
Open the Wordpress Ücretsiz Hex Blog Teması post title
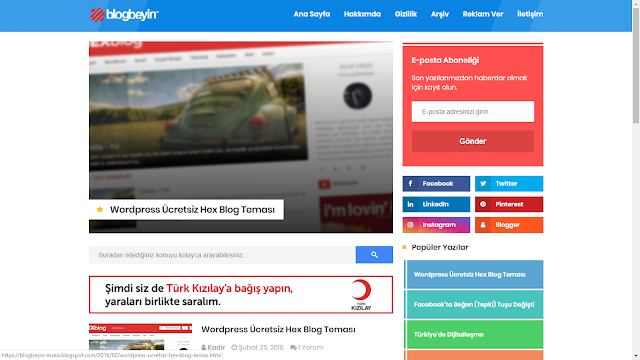point(278,329)
